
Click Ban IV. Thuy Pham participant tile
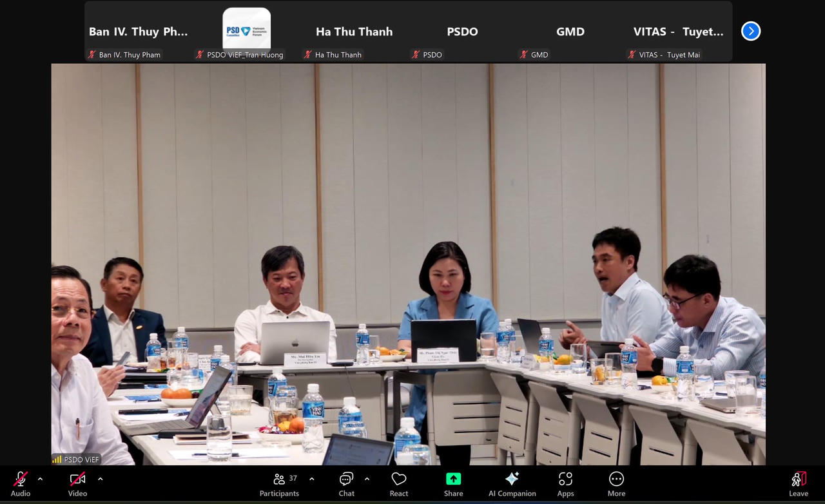coord(139,31)
